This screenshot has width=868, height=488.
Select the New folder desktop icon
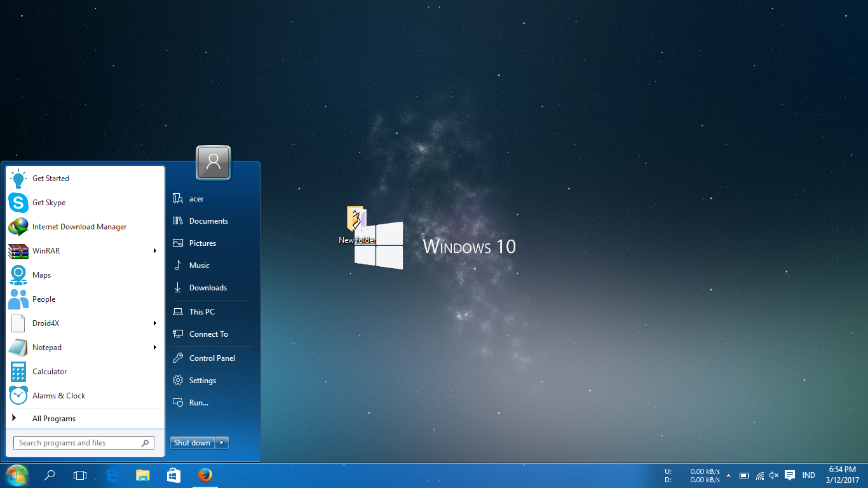[x=357, y=225]
